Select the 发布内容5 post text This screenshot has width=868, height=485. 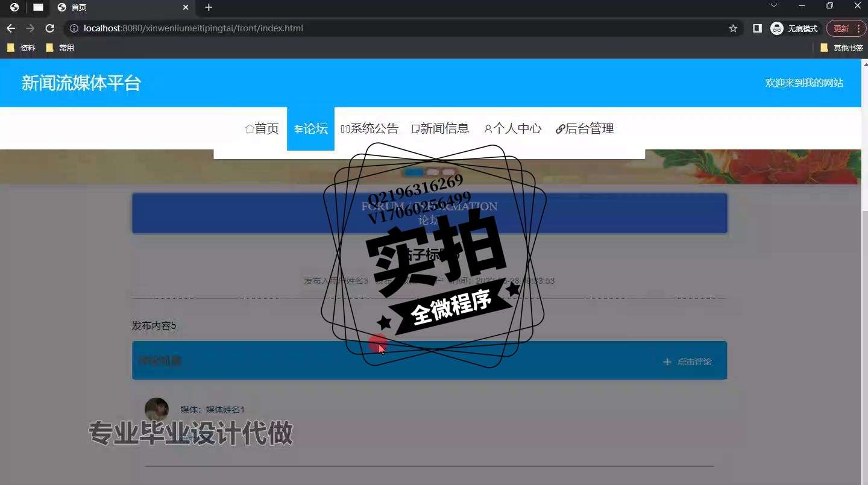(154, 326)
